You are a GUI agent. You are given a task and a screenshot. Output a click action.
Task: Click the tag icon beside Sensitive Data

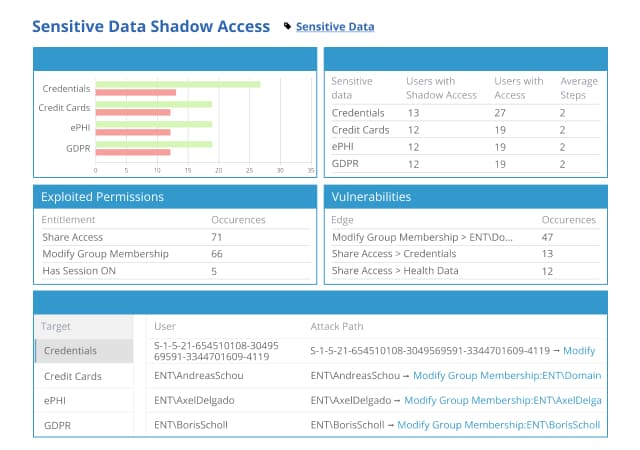pos(287,27)
